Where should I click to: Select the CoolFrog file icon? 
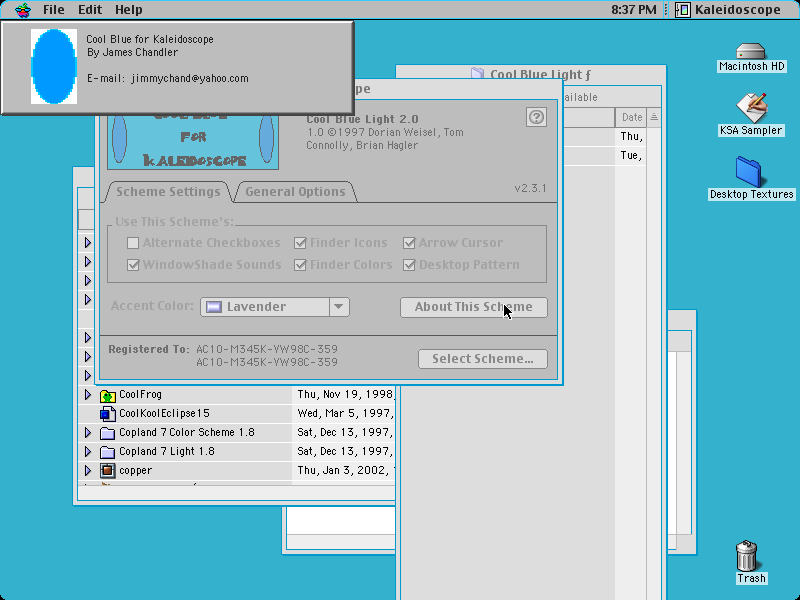[108, 395]
